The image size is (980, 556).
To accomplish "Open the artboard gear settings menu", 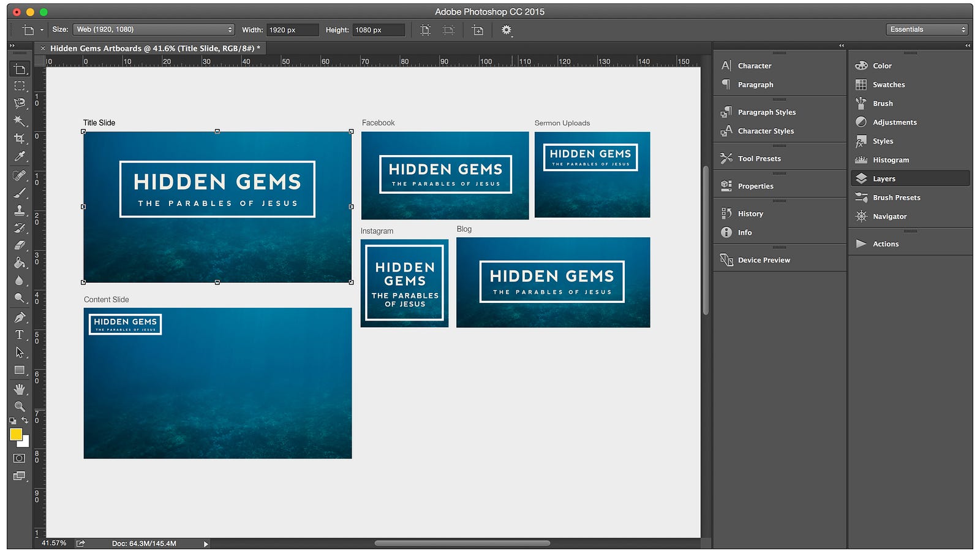I will [507, 29].
